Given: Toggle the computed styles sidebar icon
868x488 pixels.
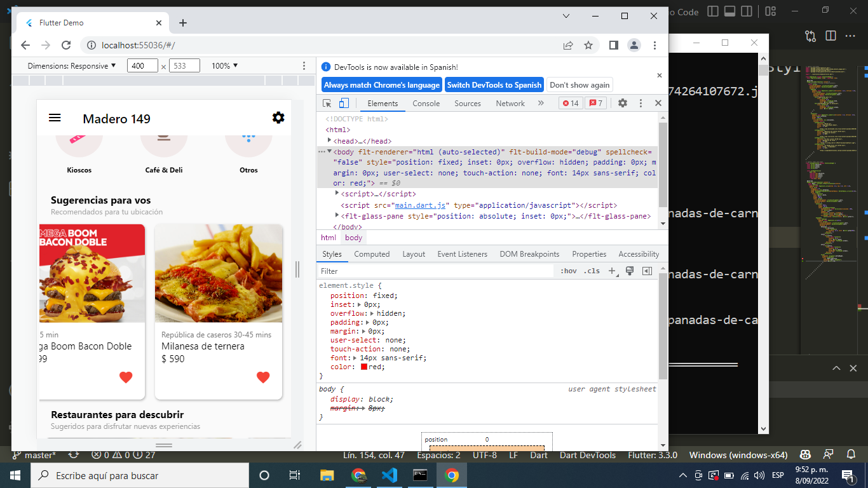Looking at the screenshot, I should click(647, 271).
